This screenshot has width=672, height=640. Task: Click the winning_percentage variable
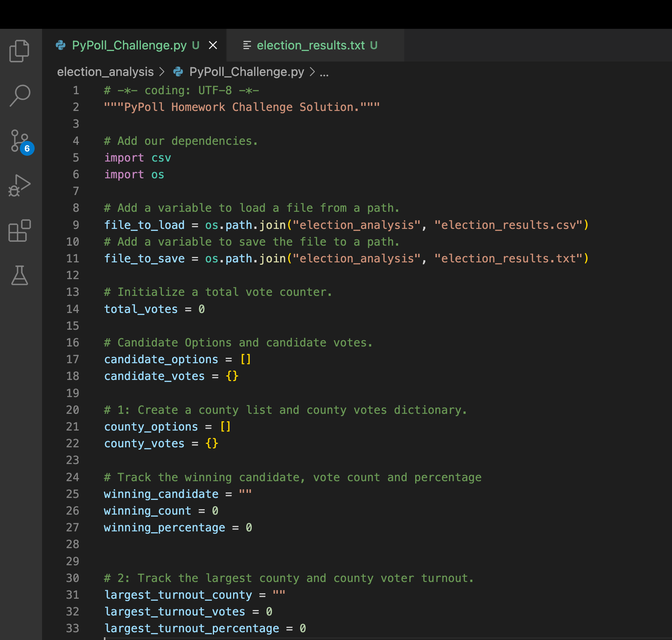(165, 527)
